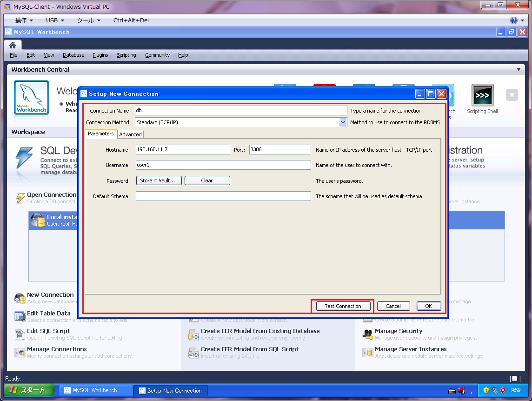Click the Test Connection button
The image size is (532, 401).
[343, 306]
